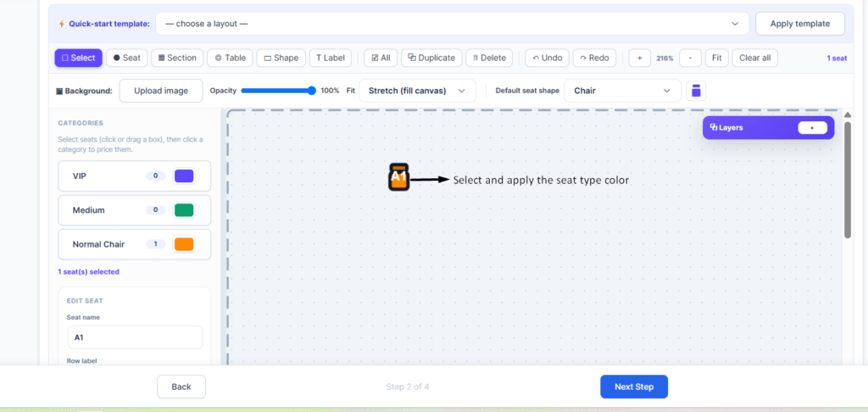Pick the Section tool
The image size is (868, 412).
coord(177,58)
